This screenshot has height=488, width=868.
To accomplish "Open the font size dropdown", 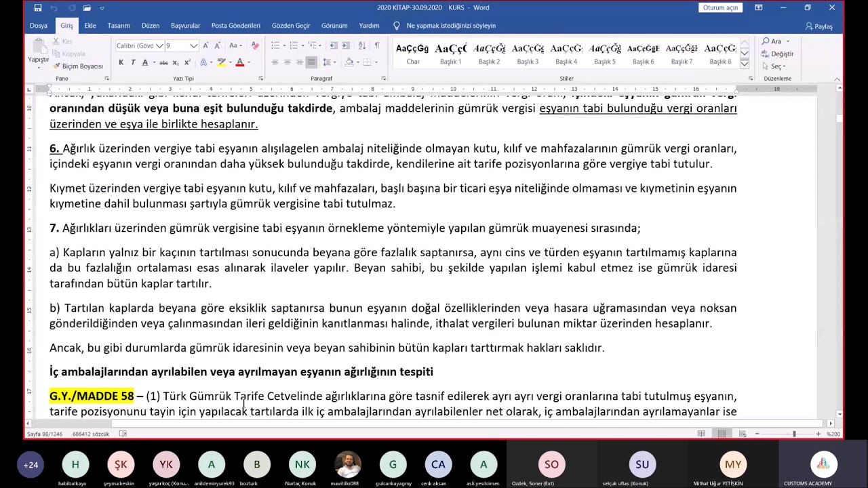I will tap(193, 45).
